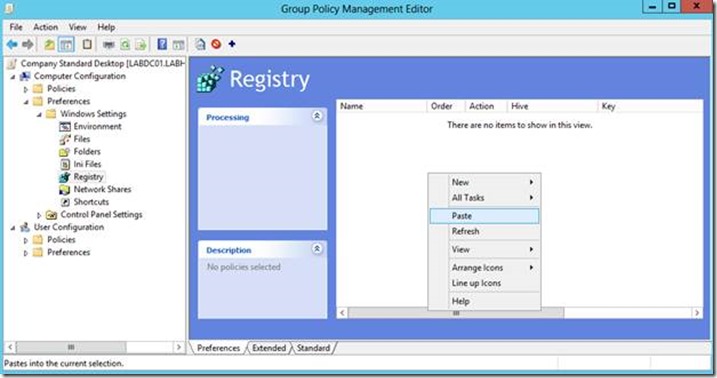Select the Network Shares node icon
The width and height of the screenshot is (717, 378).
[65, 190]
